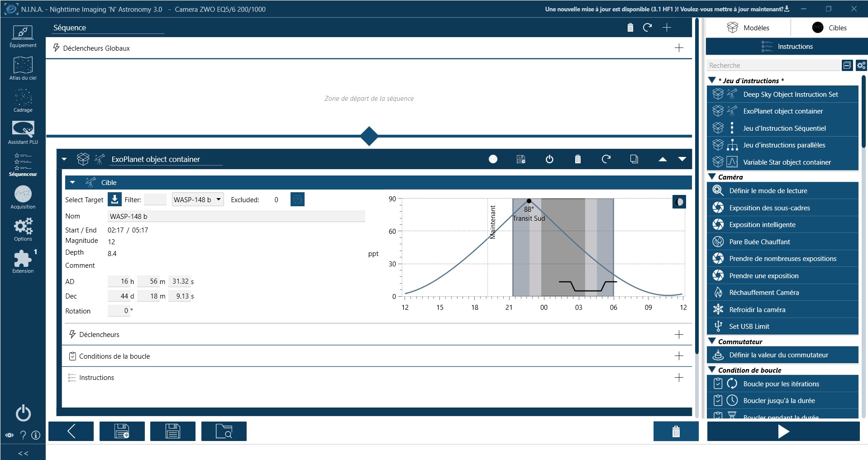Open the Atlas du ciel view
The height and width of the screenshot is (460, 868).
pos(23,68)
